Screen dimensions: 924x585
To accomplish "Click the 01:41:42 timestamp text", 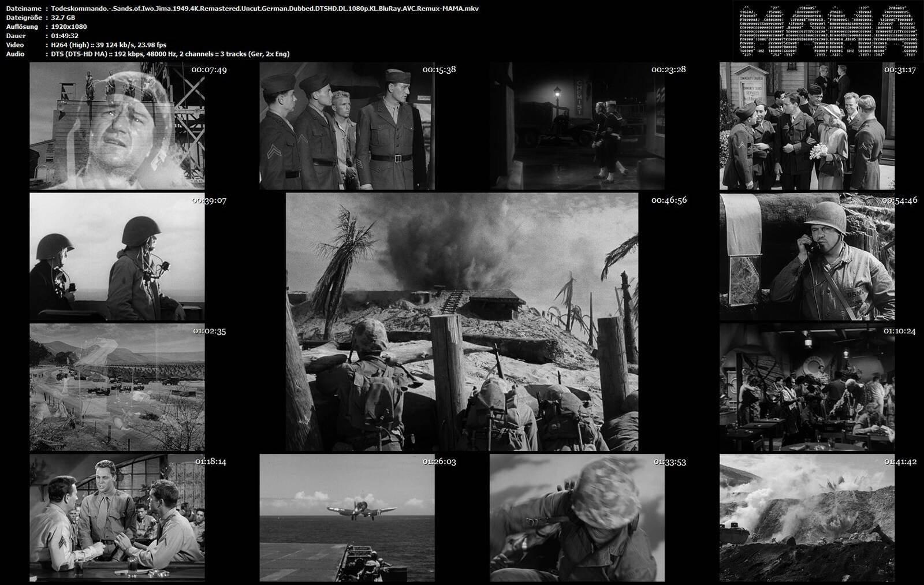I will pyautogui.click(x=900, y=461).
